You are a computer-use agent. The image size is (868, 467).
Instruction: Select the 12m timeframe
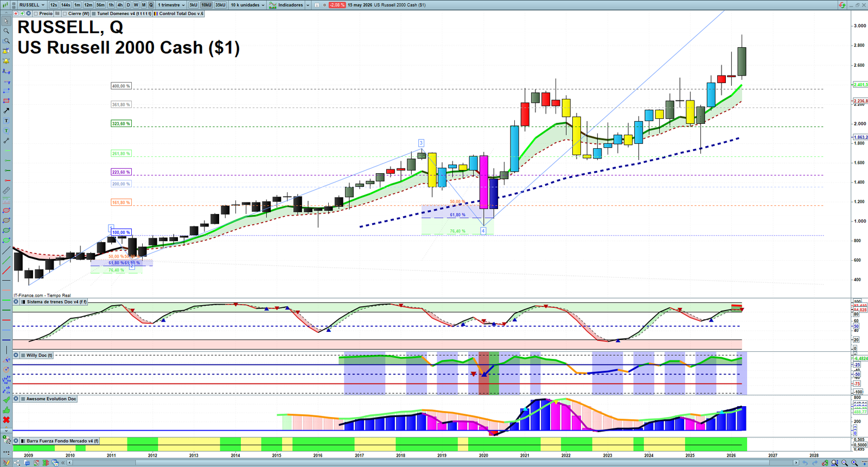coord(88,5)
